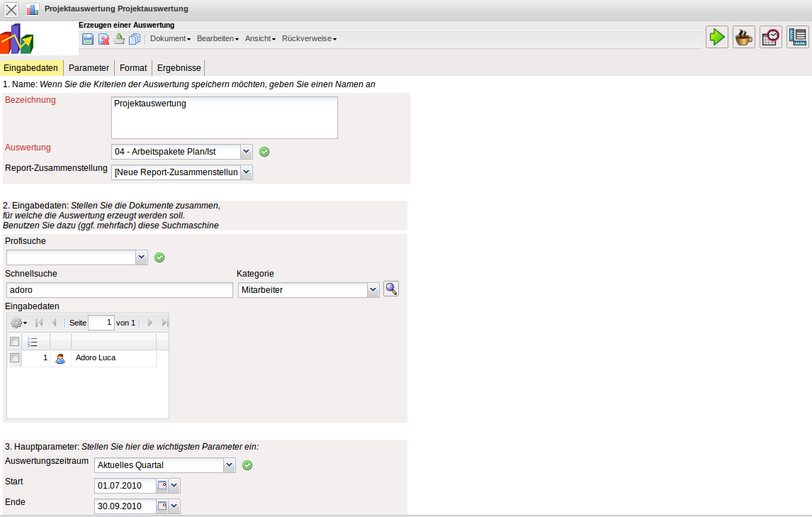This screenshot has height=517, width=812.
Task: Click the person icon beside Adoro Luca
Action: 60,358
